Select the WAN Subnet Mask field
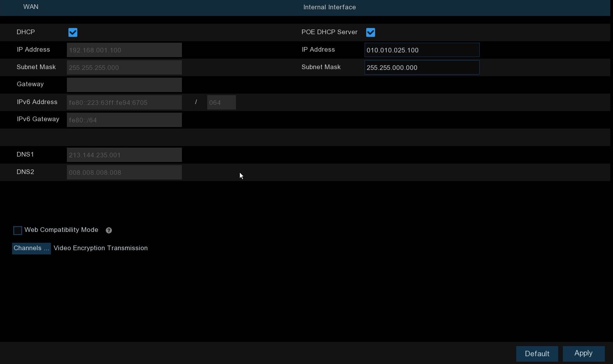Viewport: 613px width, 364px height. pyautogui.click(x=124, y=68)
